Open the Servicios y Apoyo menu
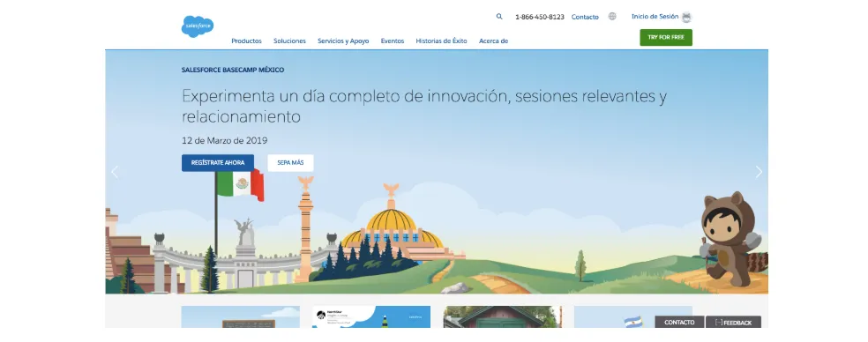868x342 pixels. (343, 41)
